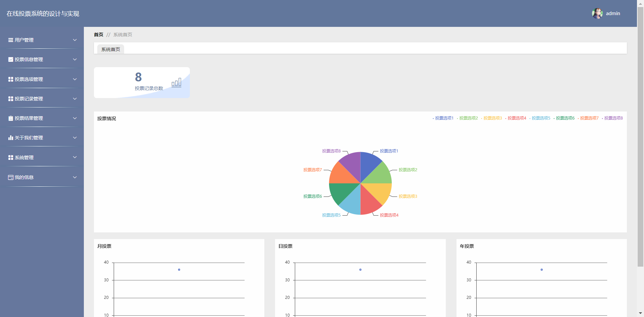The height and width of the screenshot is (317, 644).
Task: Click the site title 在线投票系统的设计与实现
Action: (43, 14)
